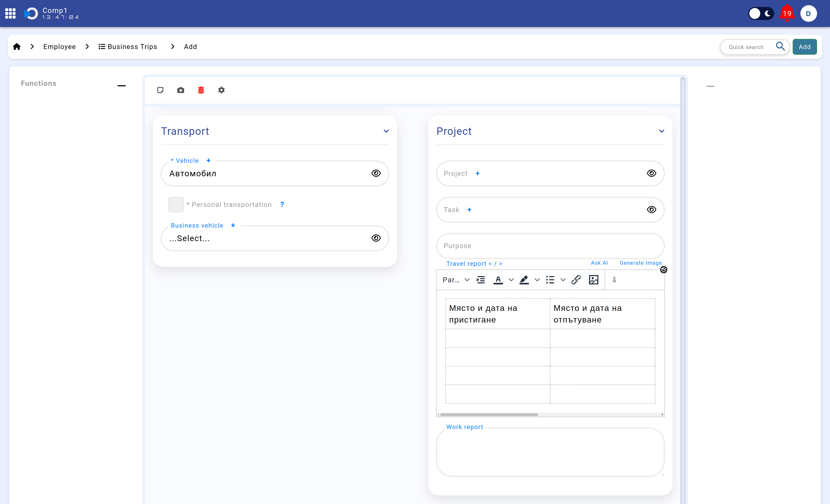Click Ask AI link

pyautogui.click(x=599, y=263)
